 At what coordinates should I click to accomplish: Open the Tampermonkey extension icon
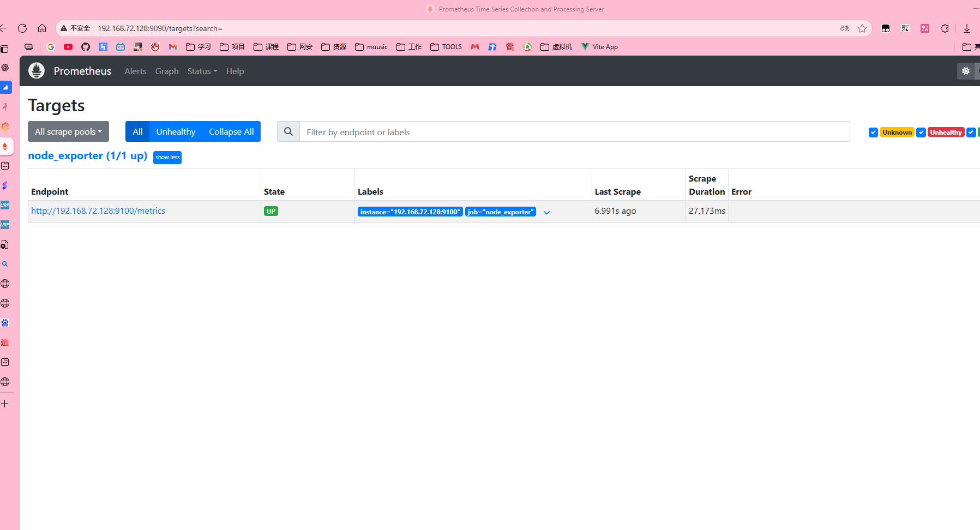pos(886,28)
